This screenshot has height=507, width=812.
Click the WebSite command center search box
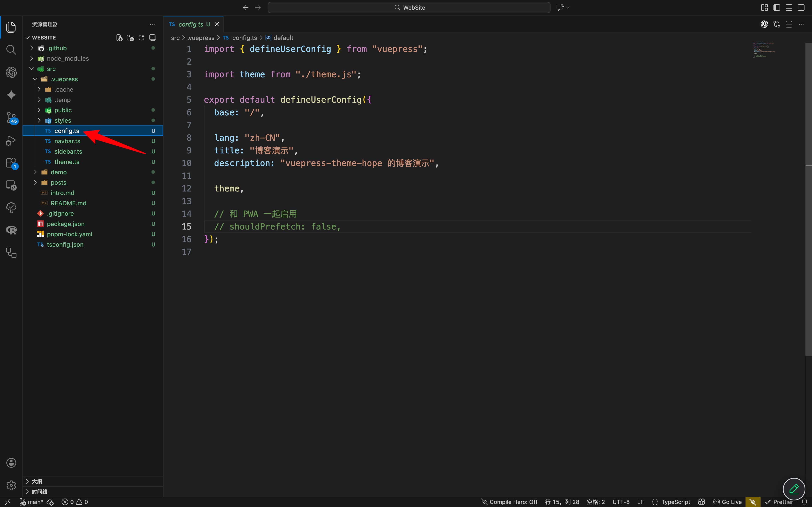tap(409, 7)
